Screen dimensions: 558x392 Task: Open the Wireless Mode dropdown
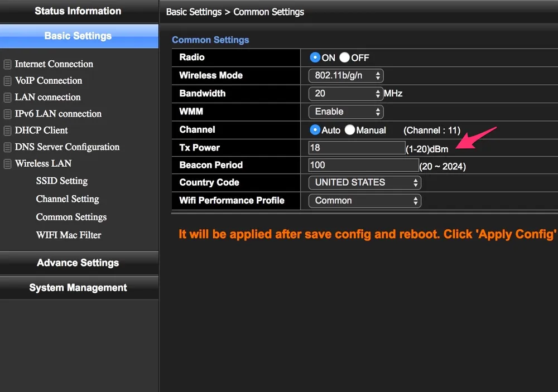(x=345, y=76)
